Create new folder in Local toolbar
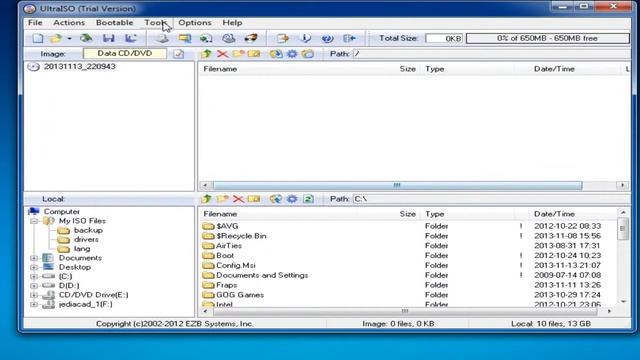The height and width of the screenshot is (360, 640). (x=222, y=199)
